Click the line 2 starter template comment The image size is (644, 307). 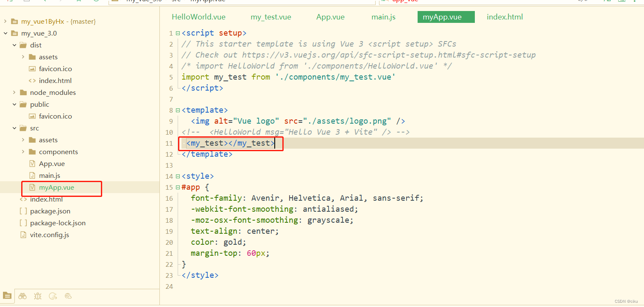point(319,44)
